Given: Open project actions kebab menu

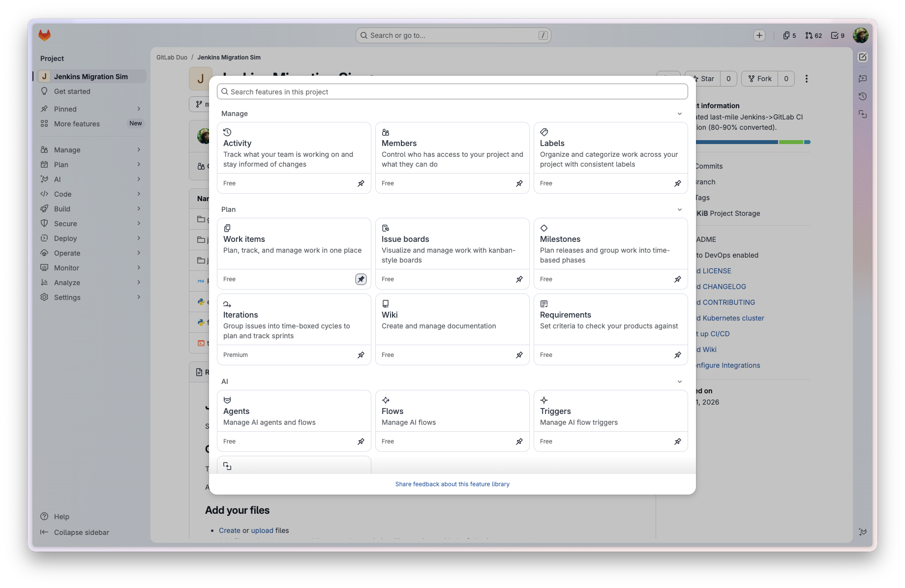Looking at the screenshot, I should [x=807, y=79].
